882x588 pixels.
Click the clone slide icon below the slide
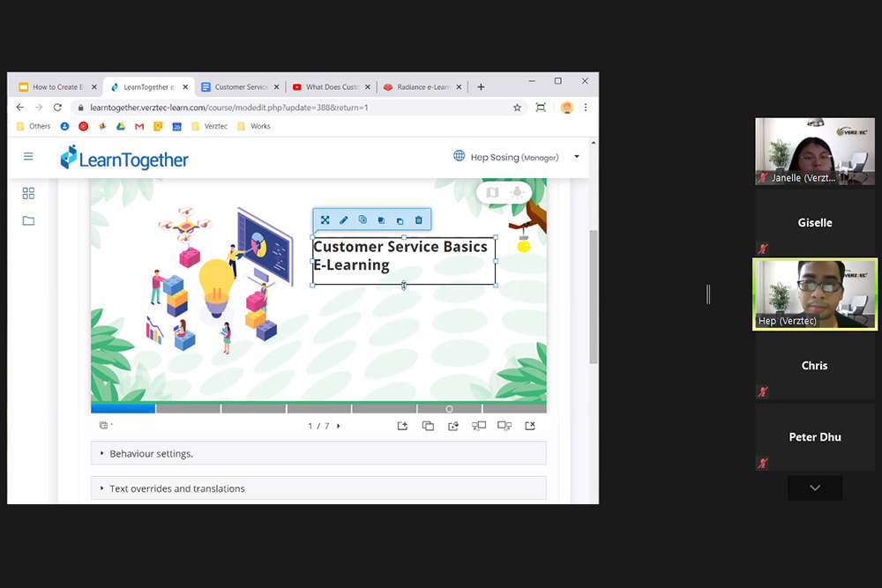(428, 426)
